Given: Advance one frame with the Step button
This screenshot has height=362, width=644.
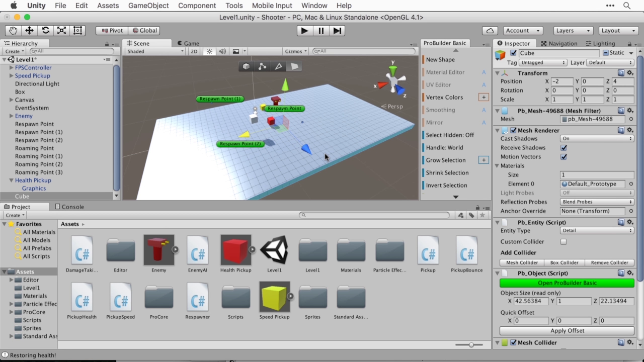Looking at the screenshot, I should [x=337, y=31].
